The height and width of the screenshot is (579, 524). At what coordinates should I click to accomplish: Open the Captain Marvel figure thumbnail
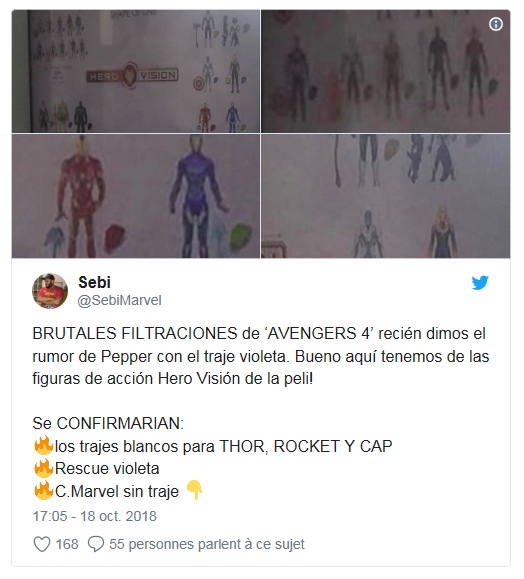[x=386, y=196]
